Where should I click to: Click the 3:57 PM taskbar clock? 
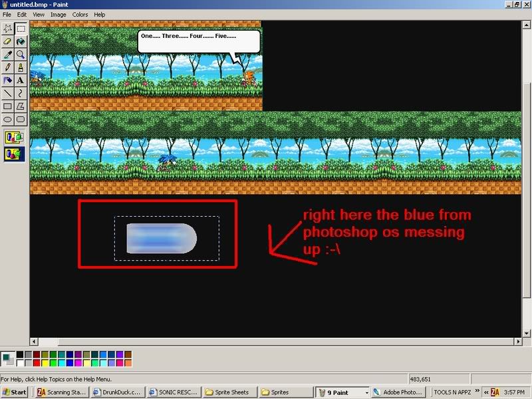tap(514, 392)
